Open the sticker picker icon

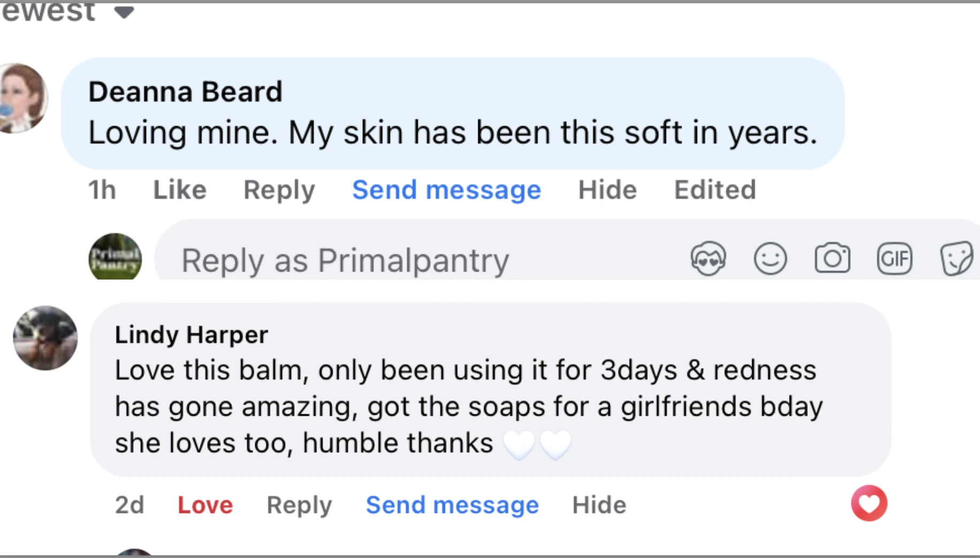click(957, 258)
